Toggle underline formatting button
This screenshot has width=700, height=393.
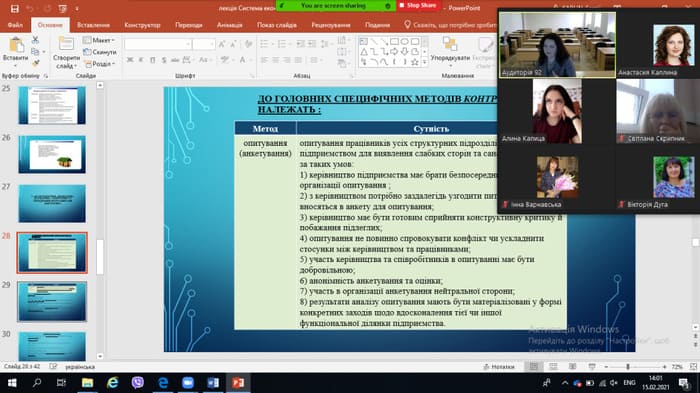coord(153,60)
